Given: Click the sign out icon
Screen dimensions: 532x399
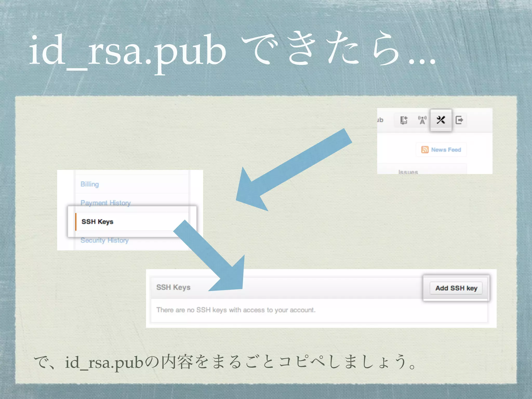Looking at the screenshot, I should (x=459, y=120).
